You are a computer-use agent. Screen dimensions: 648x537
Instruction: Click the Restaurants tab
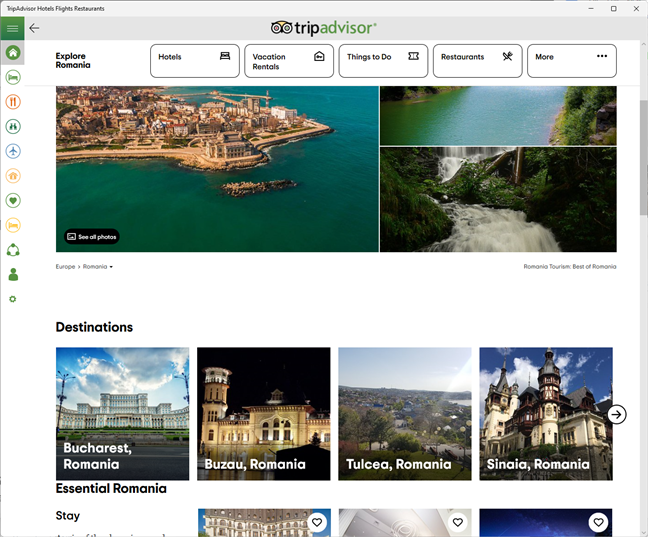[x=477, y=61]
